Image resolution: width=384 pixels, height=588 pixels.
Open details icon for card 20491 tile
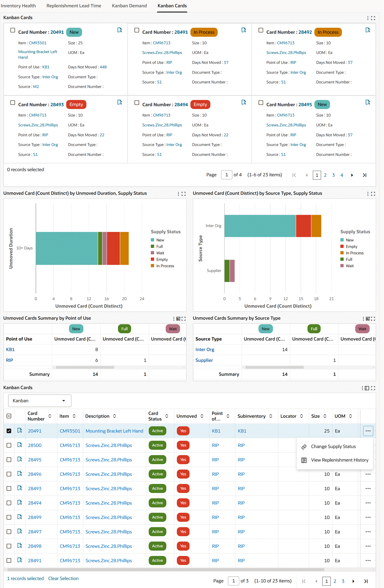pyautogui.click(x=120, y=30)
